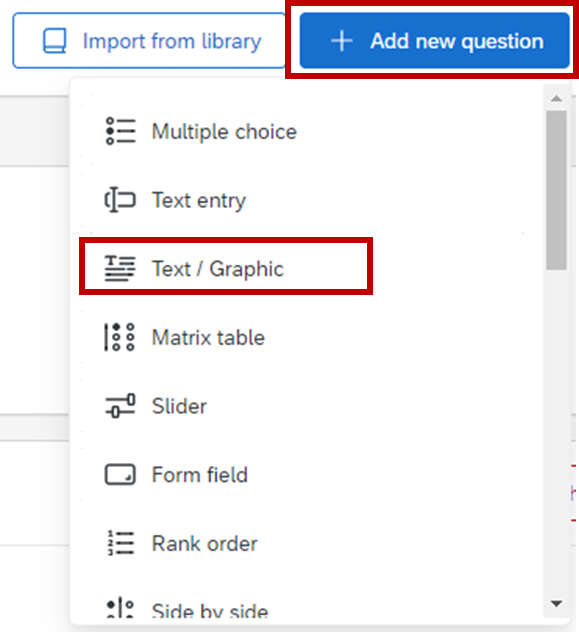The width and height of the screenshot is (579, 632).
Task: Open Import from library
Action: [149, 40]
